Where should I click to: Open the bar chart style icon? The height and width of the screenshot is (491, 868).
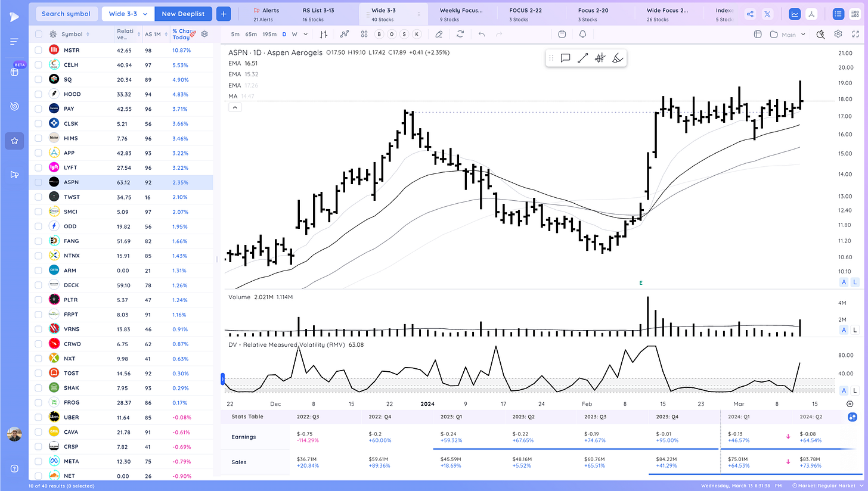(x=324, y=34)
